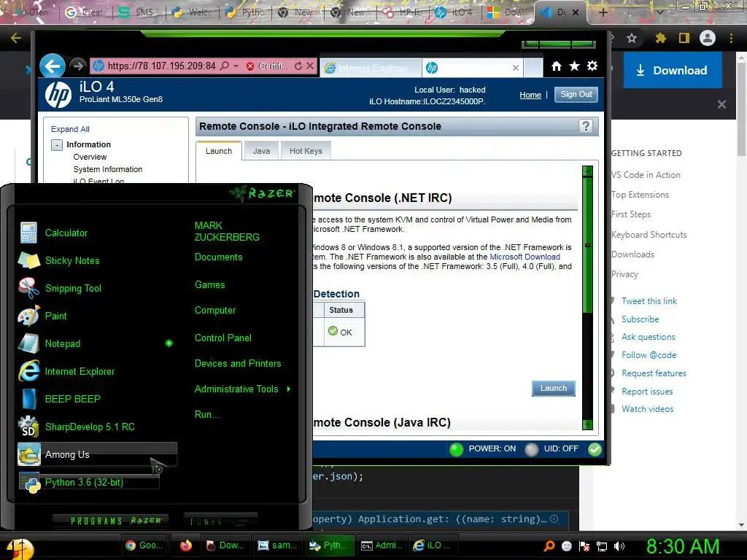Open the blank HP tab in IE

tap(473, 68)
